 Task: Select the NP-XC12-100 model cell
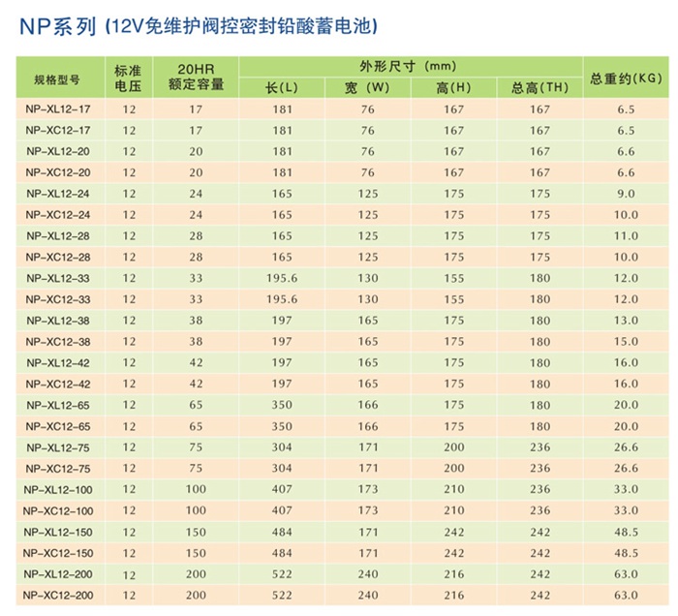[x=58, y=509]
